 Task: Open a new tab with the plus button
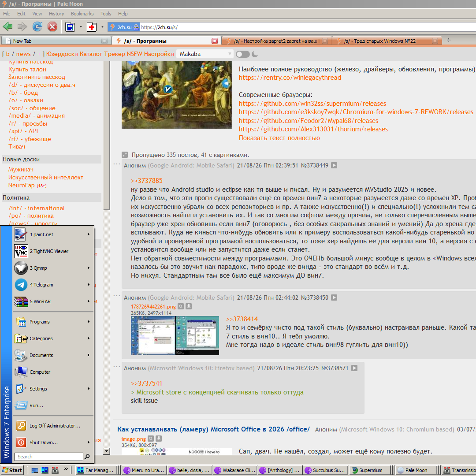[449, 40]
